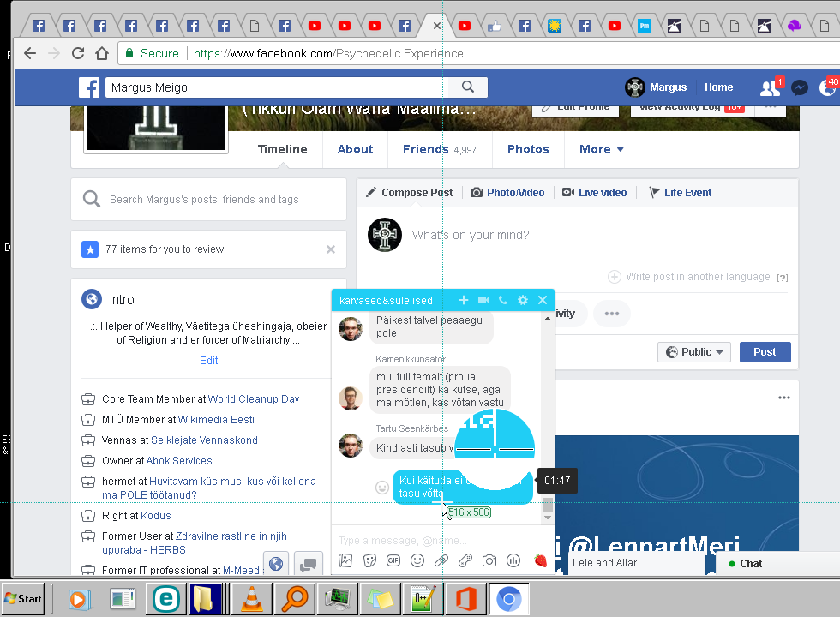The height and width of the screenshot is (617, 840).
Task: Click What's on your mind text box
Action: click(471, 235)
